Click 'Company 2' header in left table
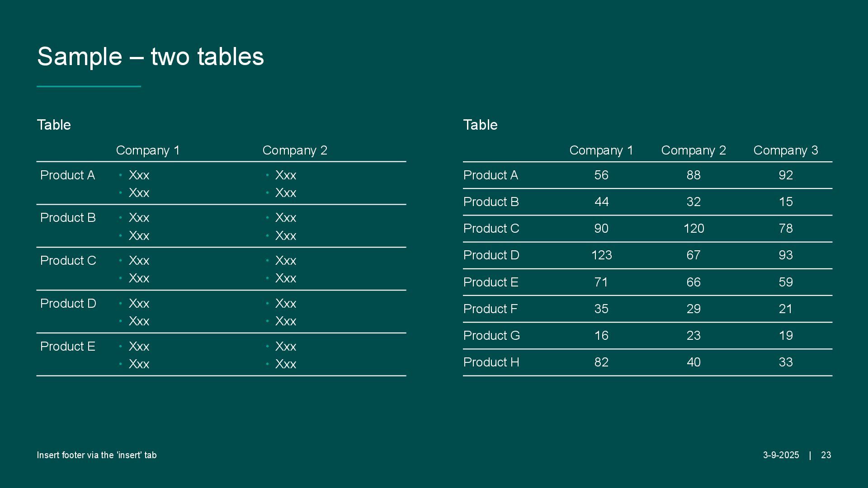Screen dimensions: 868x488 [295, 150]
